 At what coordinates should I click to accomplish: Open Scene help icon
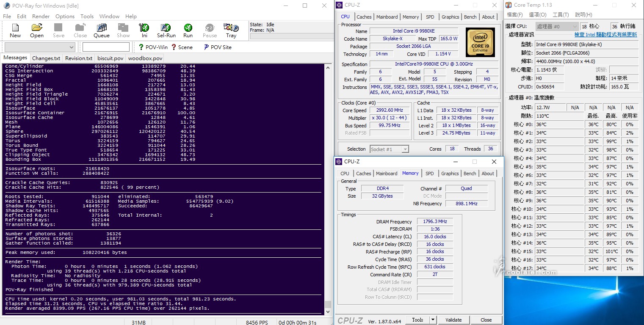182,47
